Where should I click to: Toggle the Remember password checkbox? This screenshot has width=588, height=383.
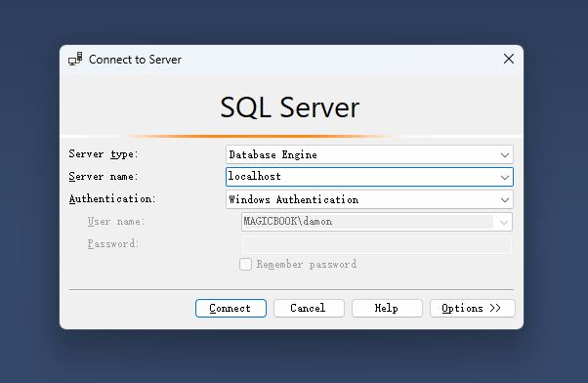(245, 264)
